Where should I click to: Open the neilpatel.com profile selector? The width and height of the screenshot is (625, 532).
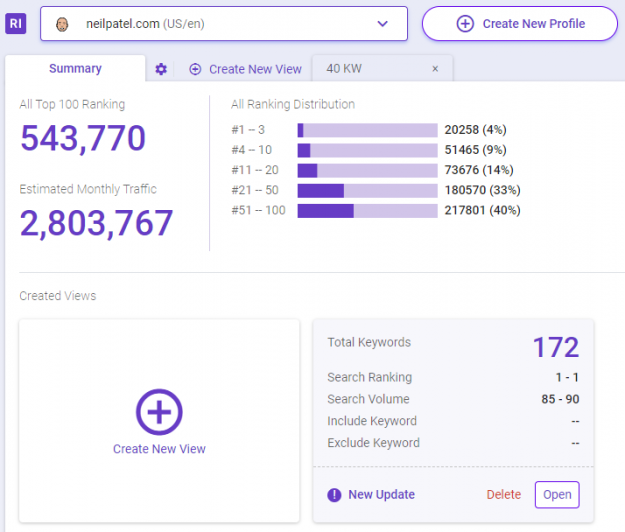tap(224, 24)
